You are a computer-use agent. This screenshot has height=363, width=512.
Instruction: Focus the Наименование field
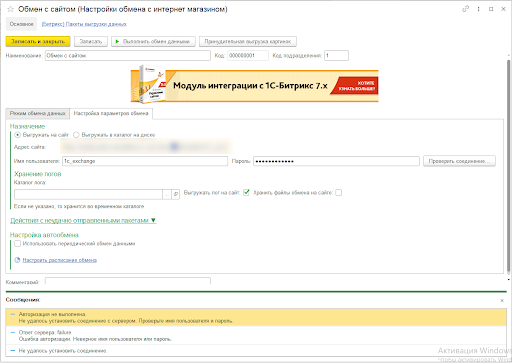tap(128, 56)
